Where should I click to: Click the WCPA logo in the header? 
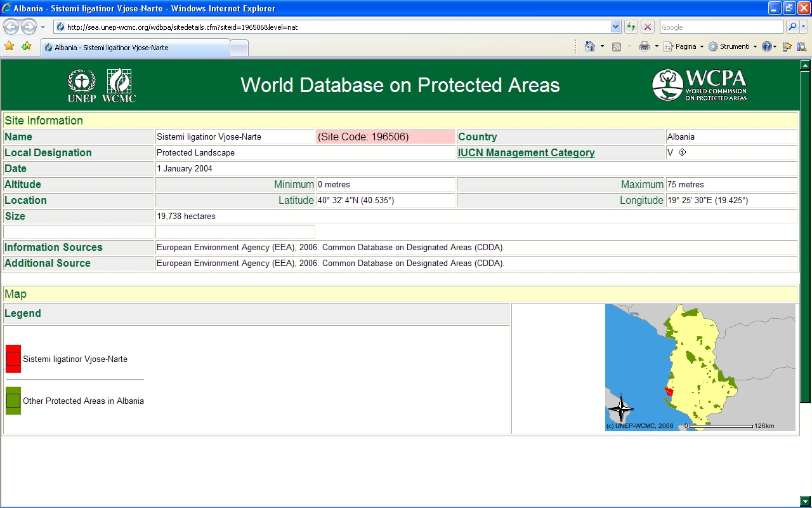(x=700, y=85)
